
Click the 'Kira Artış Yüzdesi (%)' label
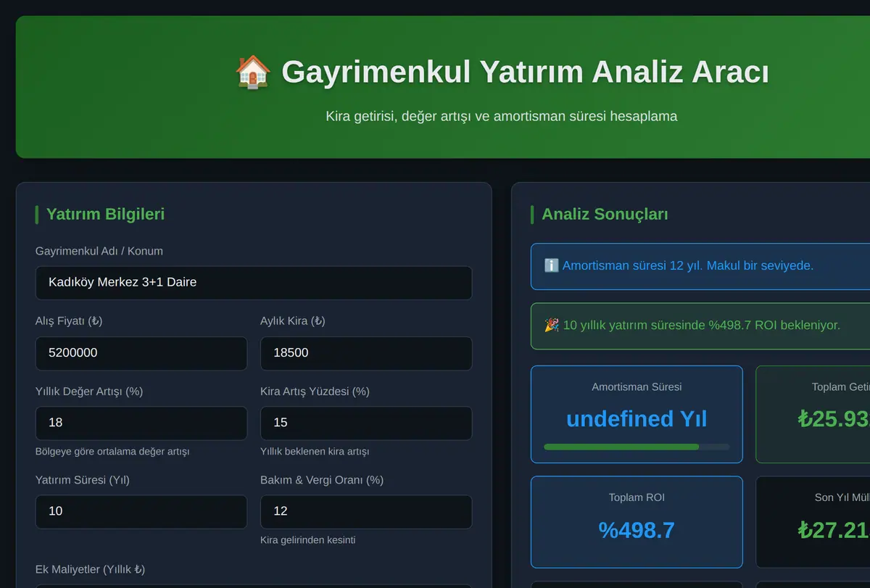(x=315, y=392)
